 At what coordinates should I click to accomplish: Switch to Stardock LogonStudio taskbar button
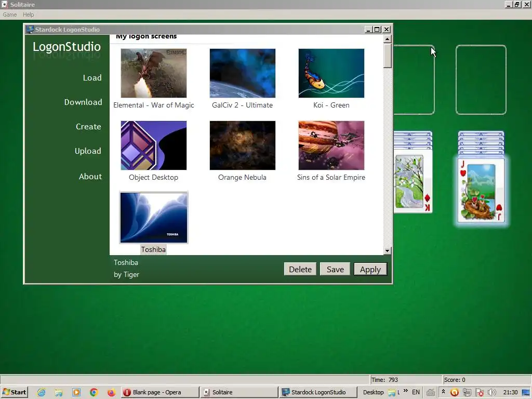click(318, 392)
